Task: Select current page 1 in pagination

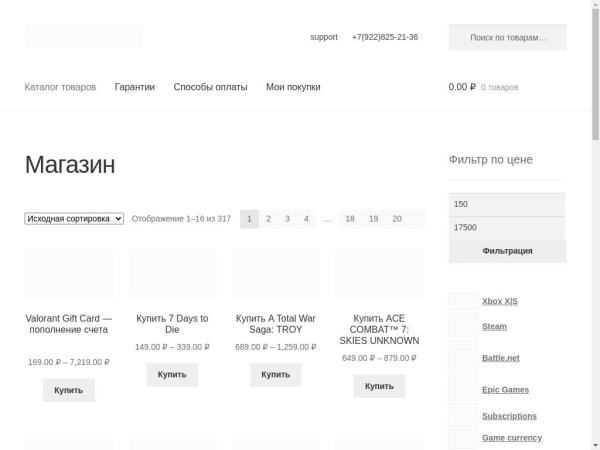Action: pyautogui.click(x=249, y=219)
